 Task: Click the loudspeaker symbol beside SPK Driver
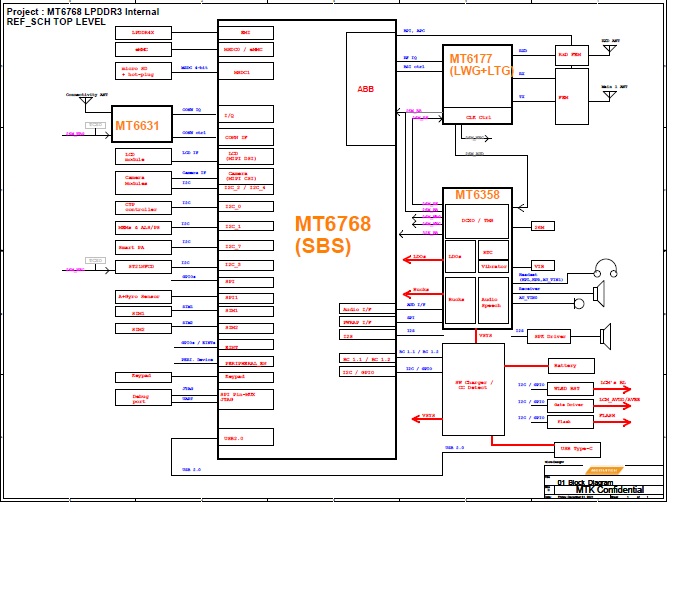tap(604, 337)
